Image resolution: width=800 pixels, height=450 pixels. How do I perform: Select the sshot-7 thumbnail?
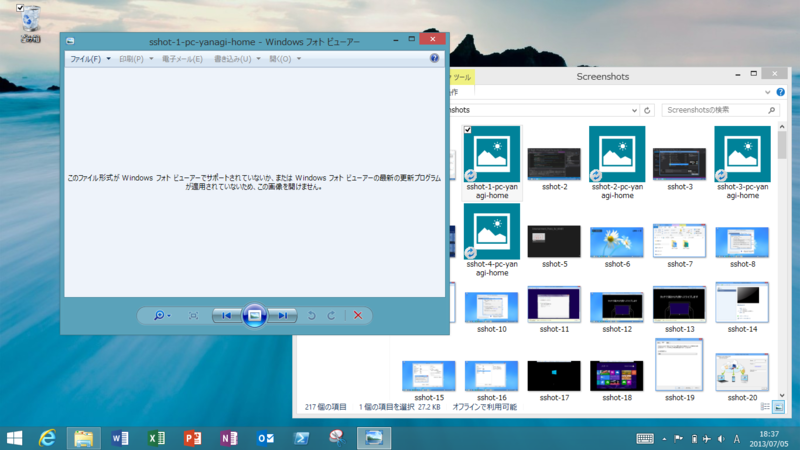click(680, 240)
